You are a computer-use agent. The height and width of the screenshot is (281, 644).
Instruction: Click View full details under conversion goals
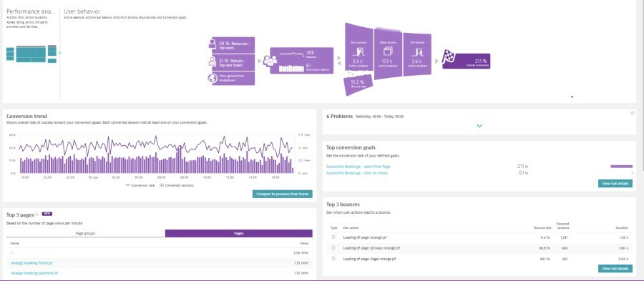[x=615, y=184]
